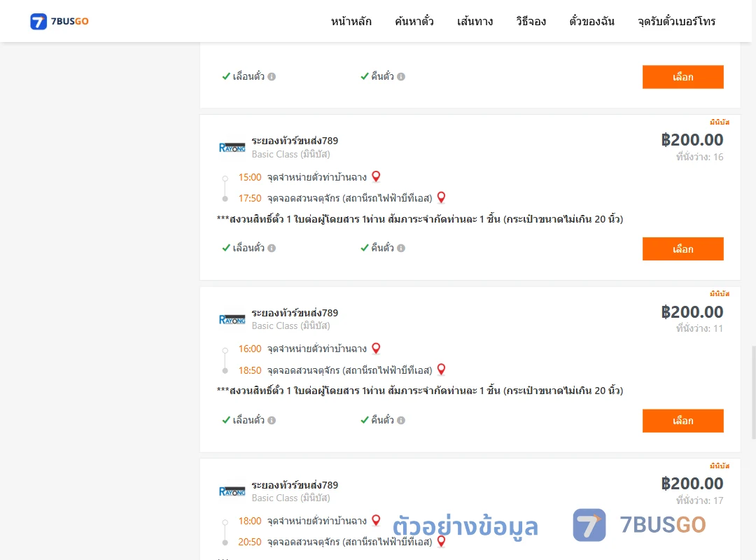Screen dimensions: 756x560
Task: Click ฿200.00 price of 16:00 trip
Action: click(692, 312)
